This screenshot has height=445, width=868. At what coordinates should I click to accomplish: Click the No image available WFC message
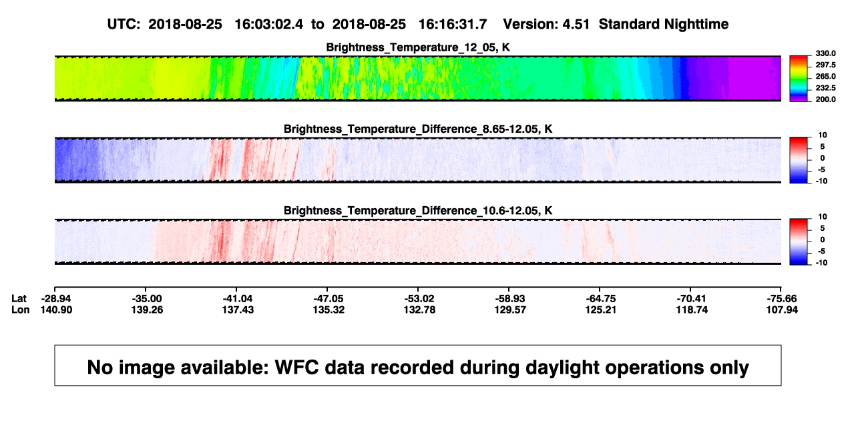pos(418,366)
